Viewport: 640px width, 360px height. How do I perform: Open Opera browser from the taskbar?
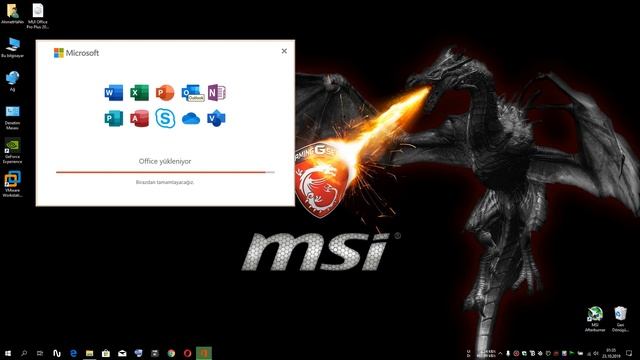[187, 353]
